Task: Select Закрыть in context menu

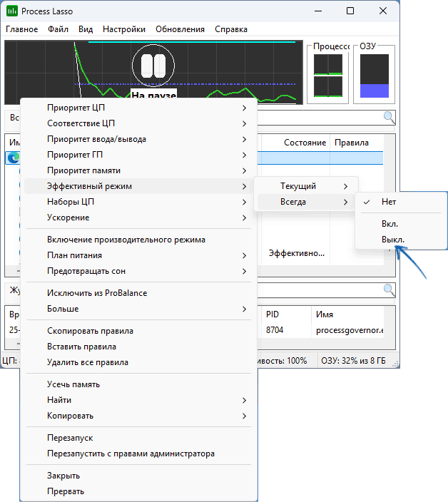Action: 138,476
